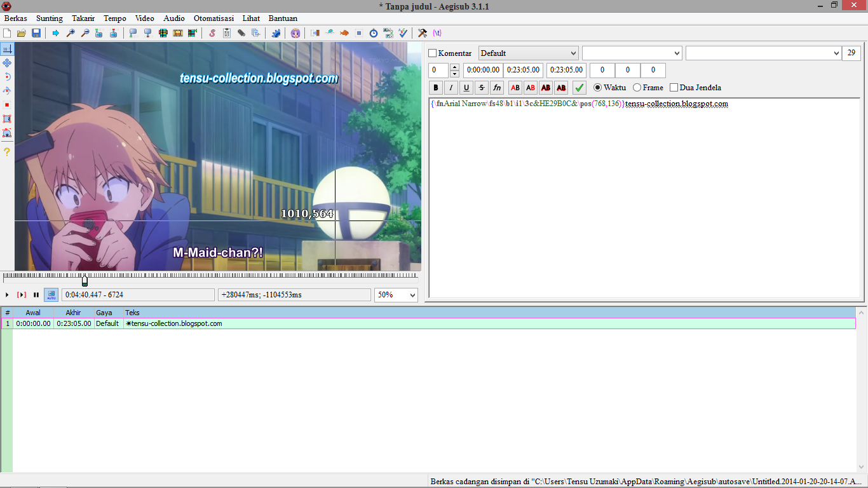Open a subtitles file via folder icon
This screenshot has width=868, height=488.
tap(22, 33)
